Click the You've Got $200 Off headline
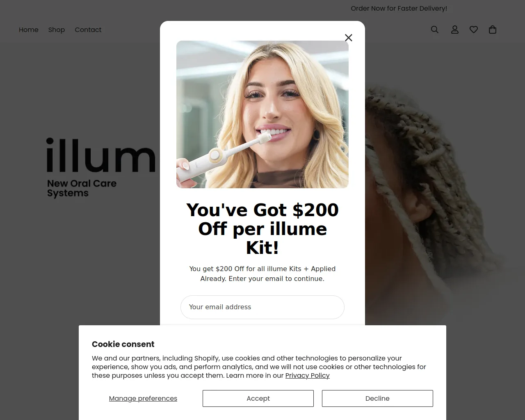This screenshot has height=420, width=525. pos(262,229)
